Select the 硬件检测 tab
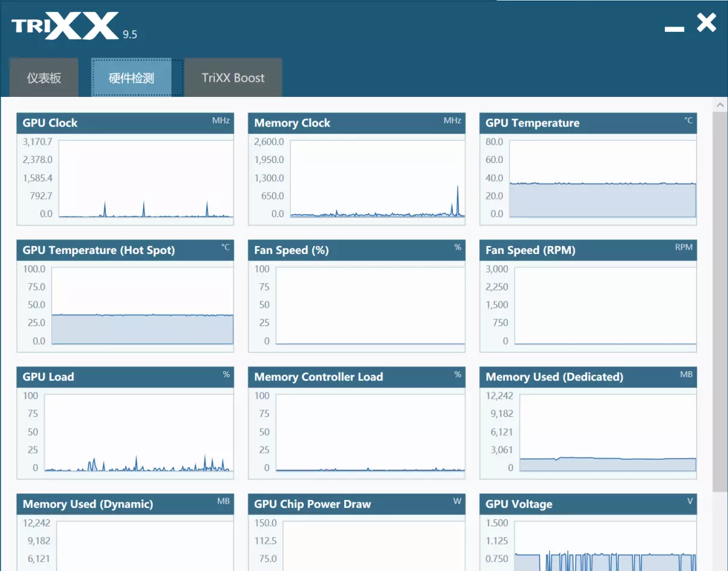The width and height of the screenshot is (728, 571). tap(131, 78)
